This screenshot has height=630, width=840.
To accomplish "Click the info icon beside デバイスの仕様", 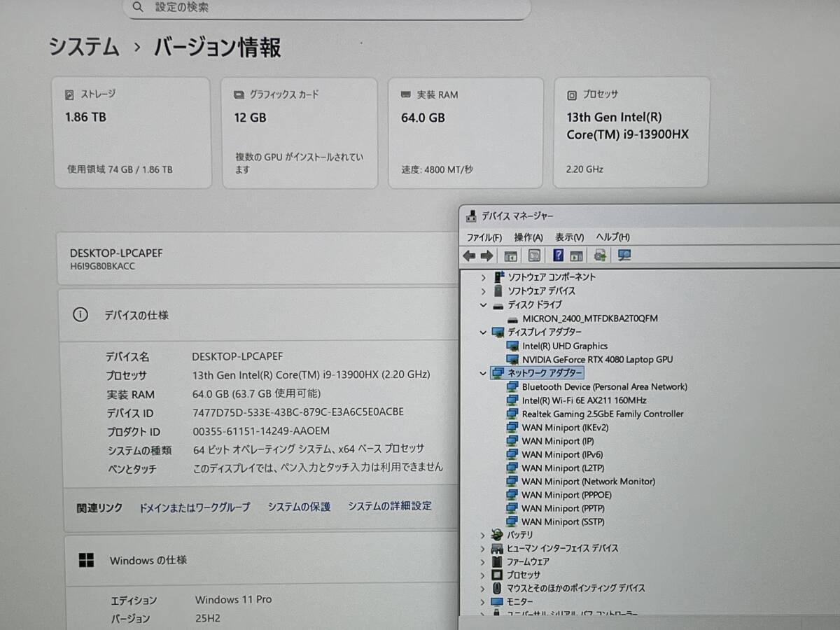I will [80, 315].
